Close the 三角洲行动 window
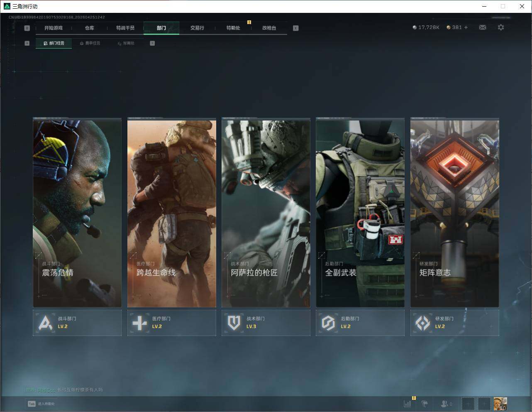This screenshot has width=532, height=412. pos(522,6)
